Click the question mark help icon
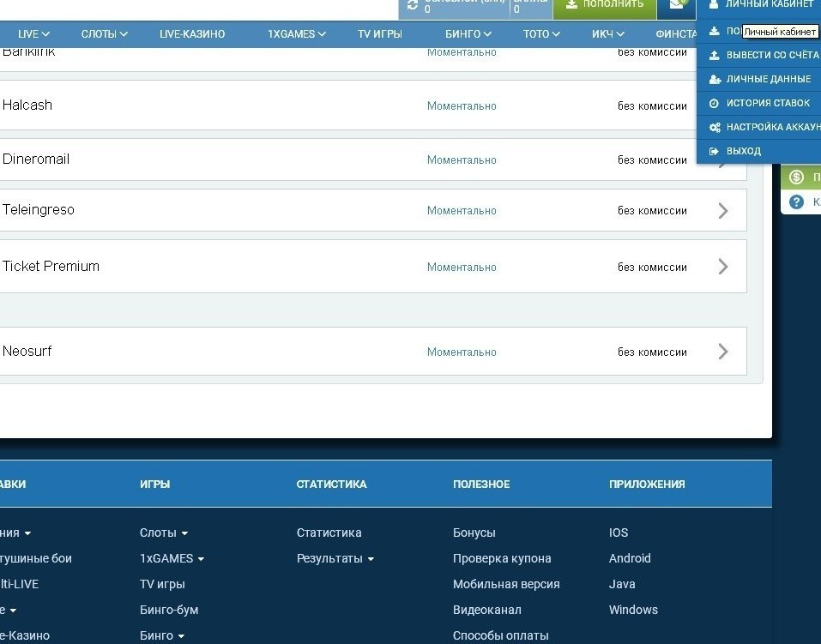821x644 pixels. click(796, 202)
